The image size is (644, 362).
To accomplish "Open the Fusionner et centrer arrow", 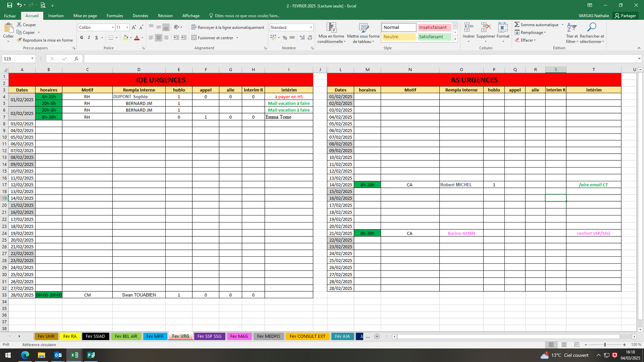I will tap(237, 38).
